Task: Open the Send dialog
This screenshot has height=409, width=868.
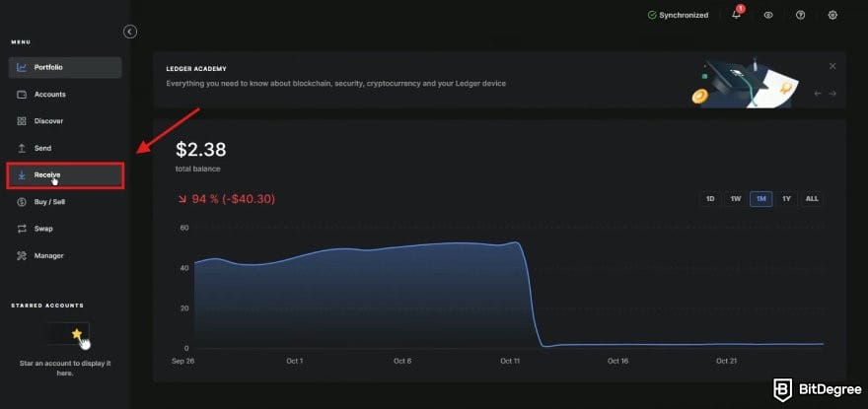Action: [x=65, y=149]
